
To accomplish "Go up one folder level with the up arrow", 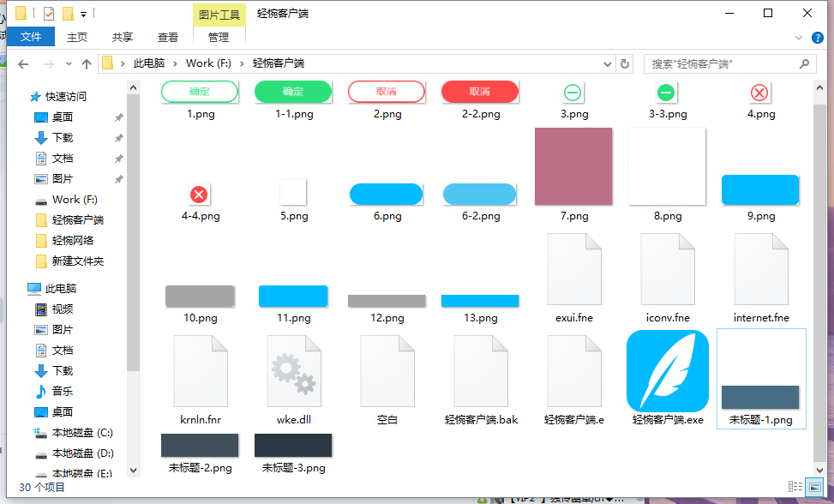I will [87, 64].
